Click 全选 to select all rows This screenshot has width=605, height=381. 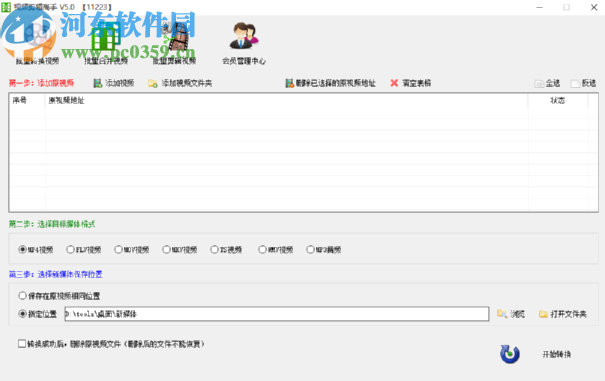click(547, 83)
